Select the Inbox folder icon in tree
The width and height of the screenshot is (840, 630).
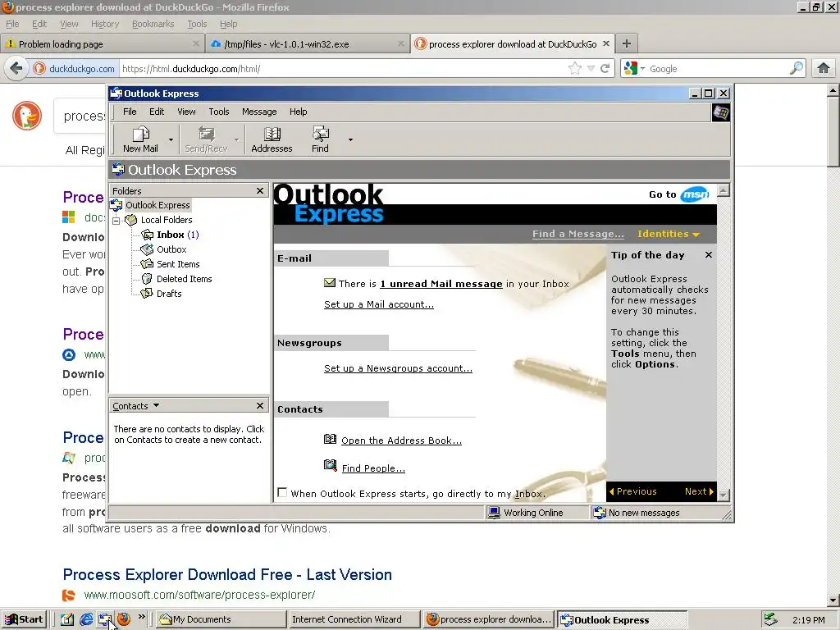pos(148,235)
